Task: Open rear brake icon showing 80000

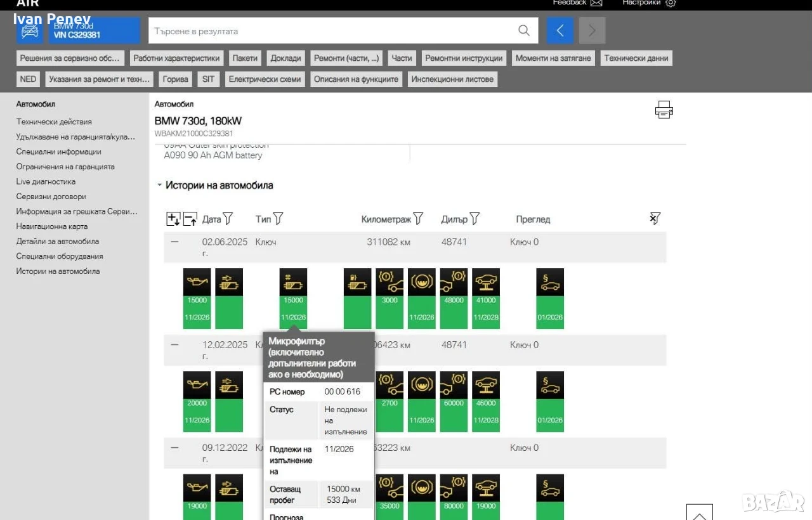Action: coord(454,497)
